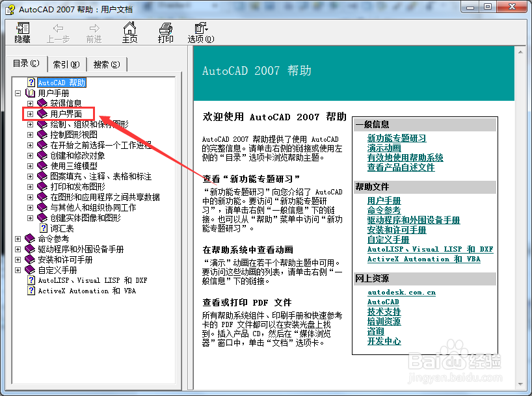
Task: Expand the 自定义手册 node
Action: (x=18, y=270)
